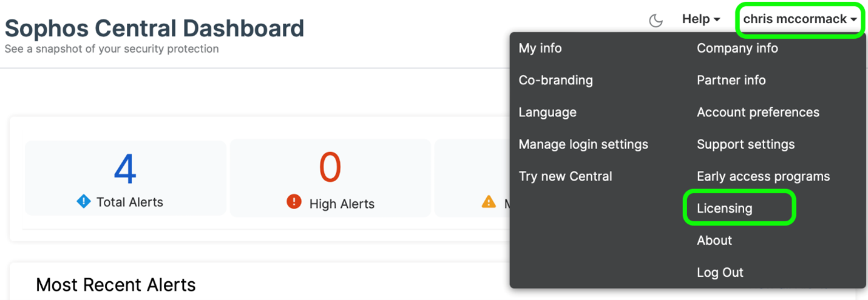The image size is (868, 300).
Task: View Early access programs
Action: 763,177
